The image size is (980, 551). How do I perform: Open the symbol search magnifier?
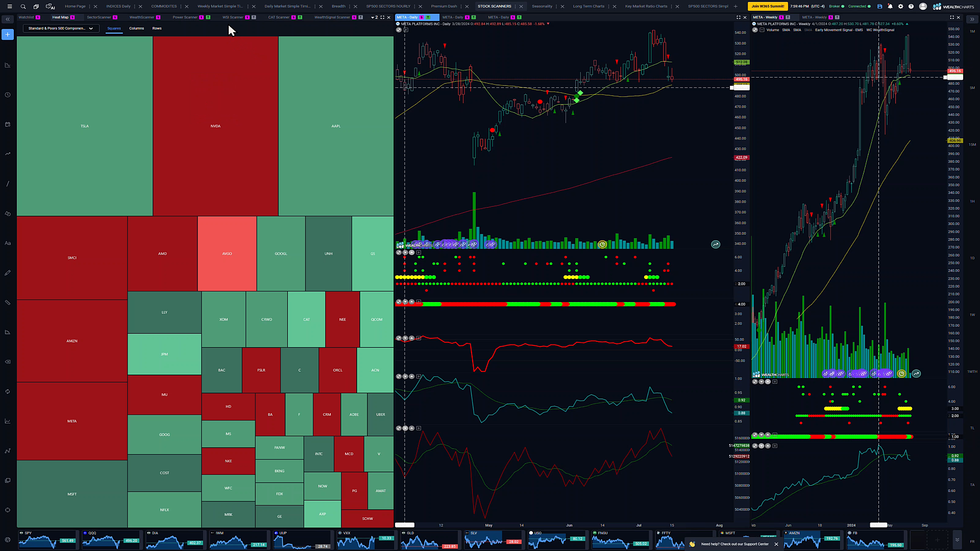pos(23,6)
